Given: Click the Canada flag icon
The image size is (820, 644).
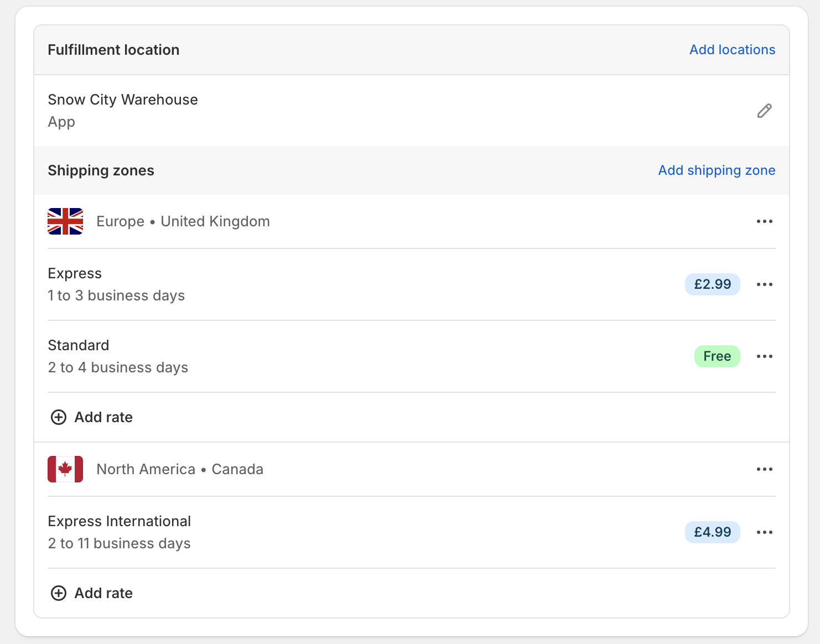Looking at the screenshot, I should click(65, 469).
